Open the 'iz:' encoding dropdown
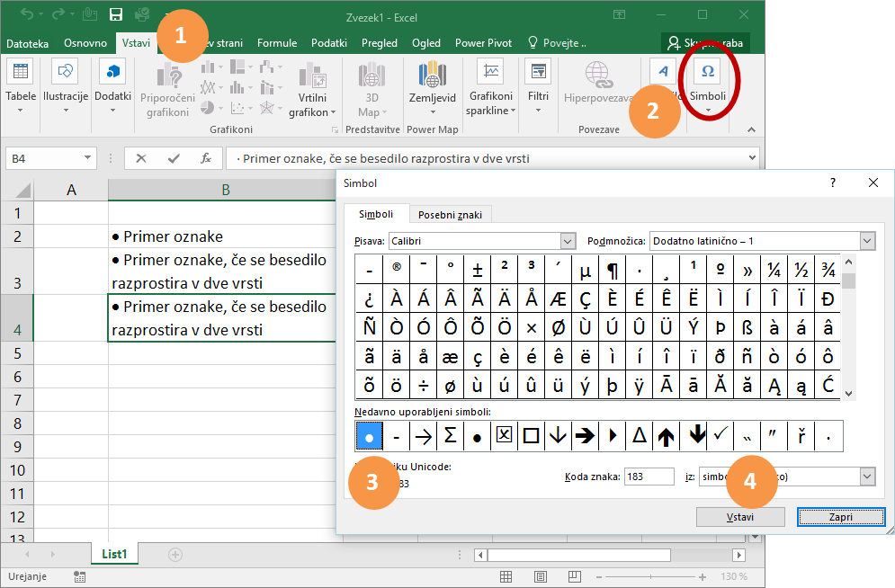The image size is (895, 588). coord(866,477)
